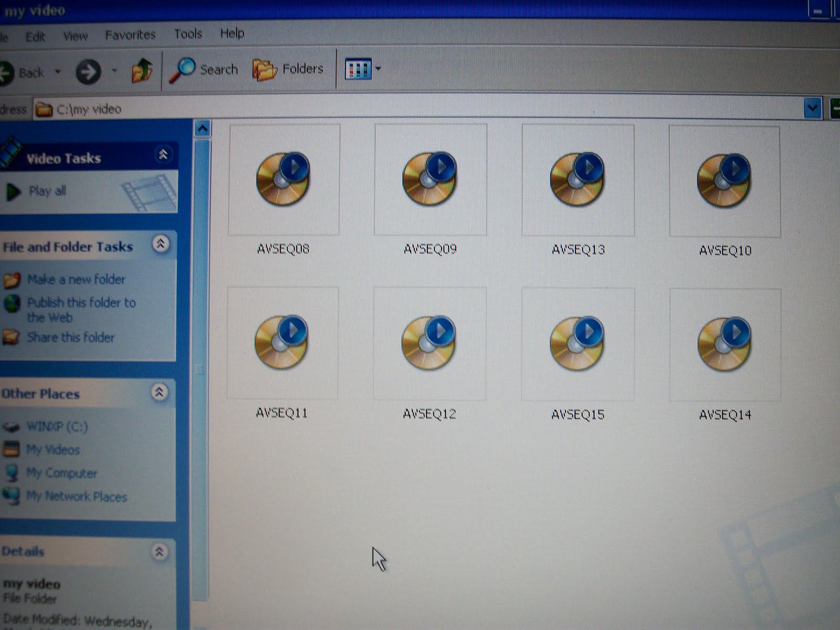Click the folder icon in the address bar
This screenshot has height=630, width=840.
point(44,109)
